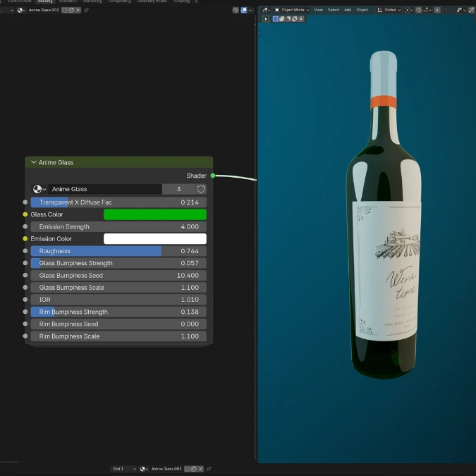Click the Shader output socket
The height and width of the screenshot is (476, 476).
pos(213,176)
